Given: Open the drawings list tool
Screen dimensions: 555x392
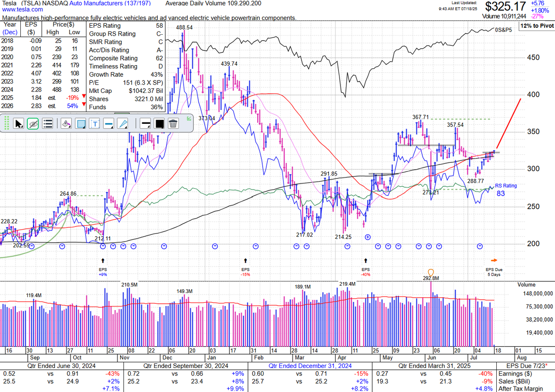Looking at the screenshot, I should point(47,123).
